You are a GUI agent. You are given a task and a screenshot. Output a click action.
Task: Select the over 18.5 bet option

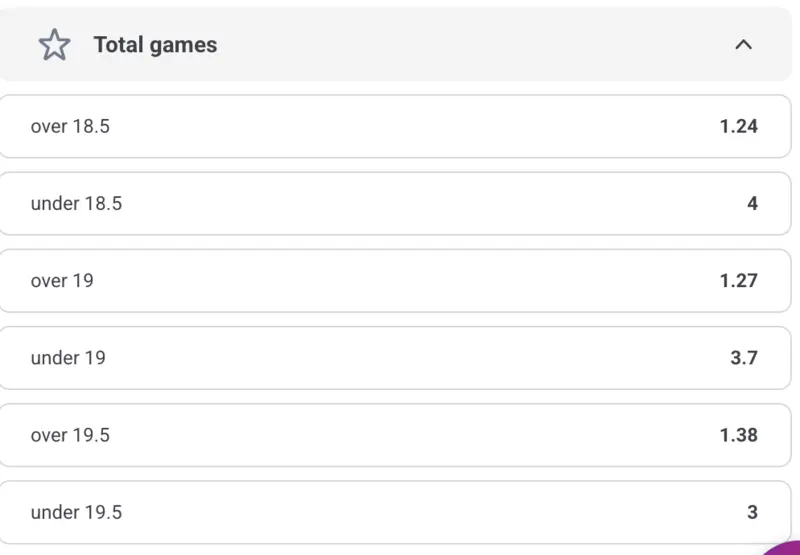coord(400,126)
